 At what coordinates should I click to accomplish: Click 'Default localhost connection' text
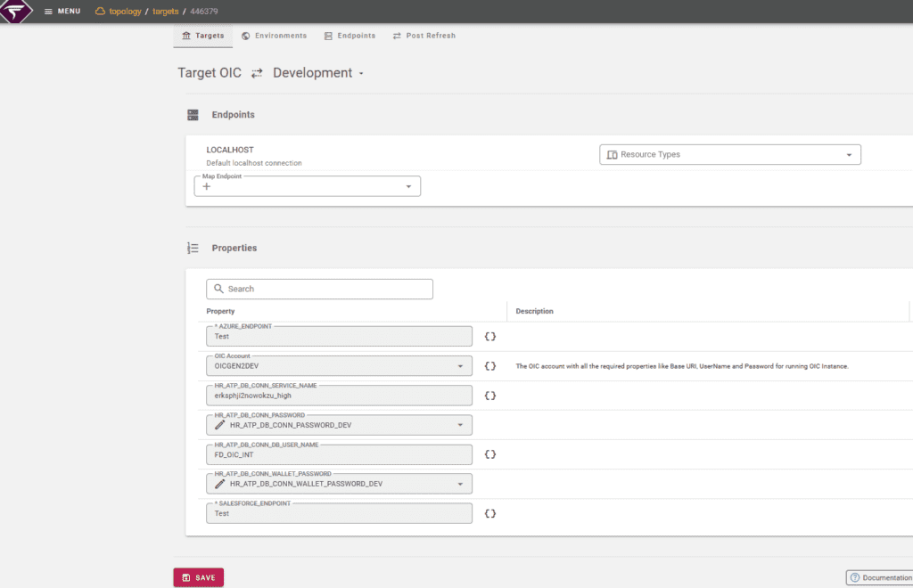pos(254,163)
